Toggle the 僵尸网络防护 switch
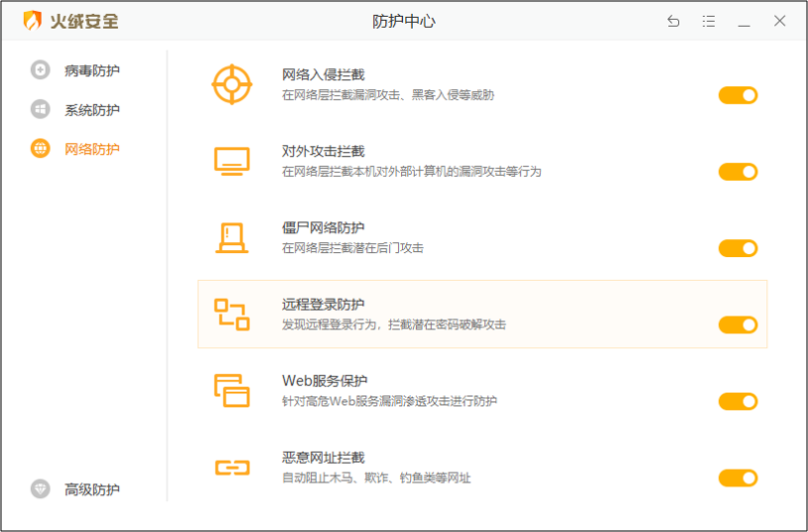 coord(738,248)
